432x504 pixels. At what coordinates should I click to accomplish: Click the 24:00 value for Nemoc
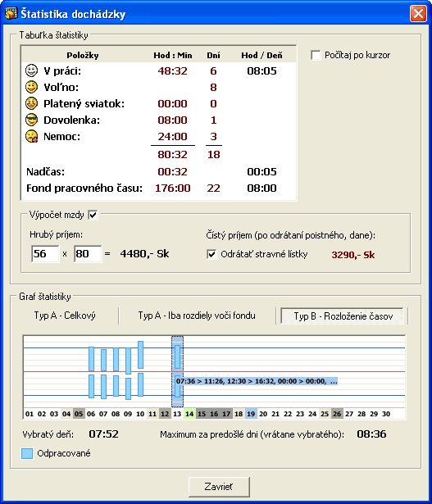click(x=173, y=136)
